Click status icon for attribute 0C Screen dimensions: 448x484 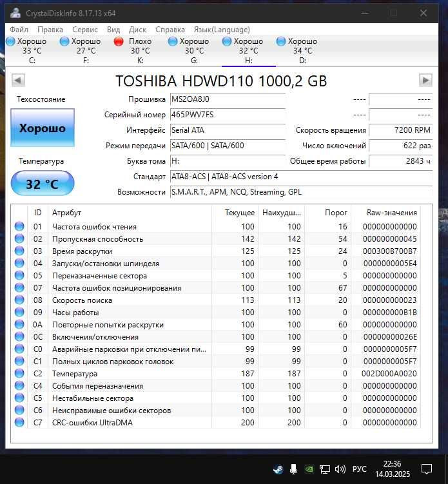[19, 336]
